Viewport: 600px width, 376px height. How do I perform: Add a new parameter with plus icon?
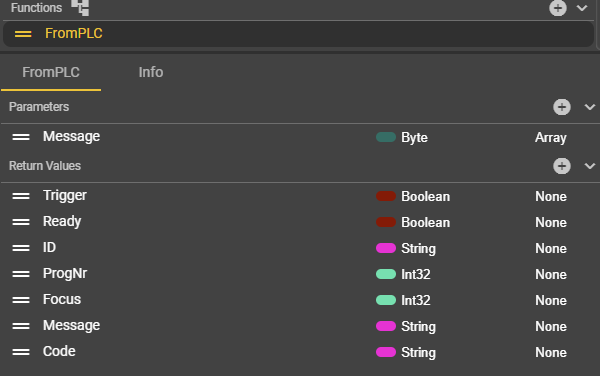561,107
